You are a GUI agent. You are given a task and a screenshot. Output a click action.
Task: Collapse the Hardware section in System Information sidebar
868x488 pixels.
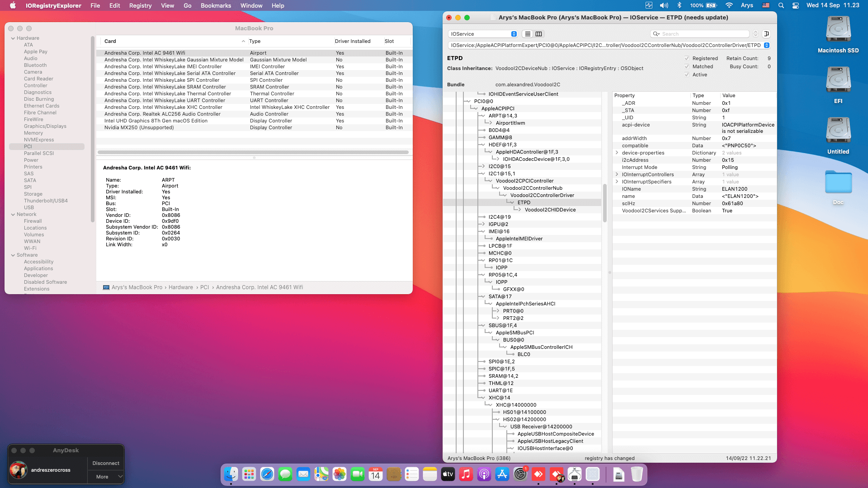13,38
